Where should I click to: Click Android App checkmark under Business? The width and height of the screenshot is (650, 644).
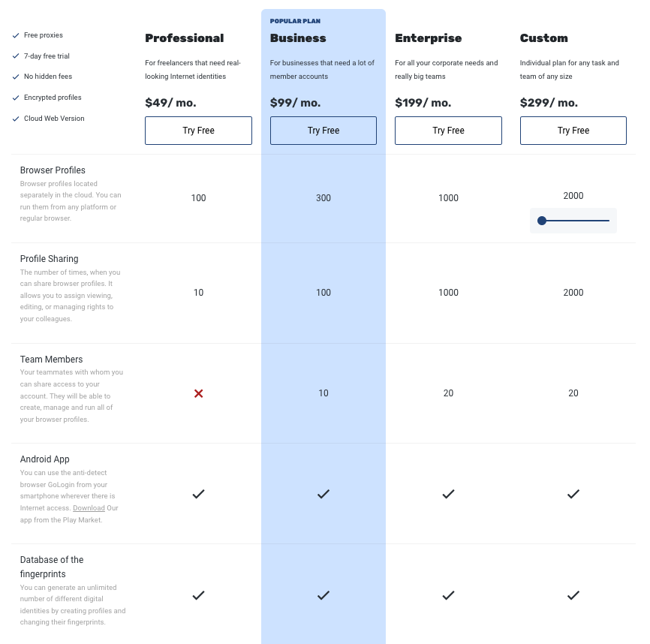pyautogui.click(x=323, y=494)
